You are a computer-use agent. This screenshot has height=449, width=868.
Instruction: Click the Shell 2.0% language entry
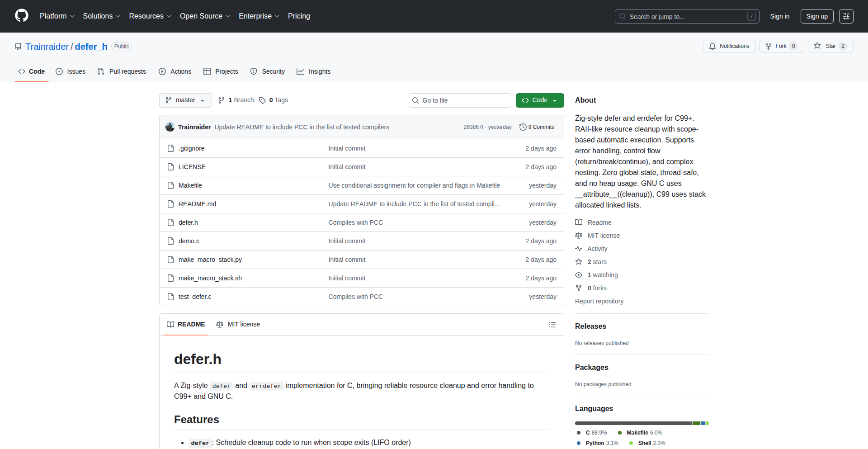647,443
